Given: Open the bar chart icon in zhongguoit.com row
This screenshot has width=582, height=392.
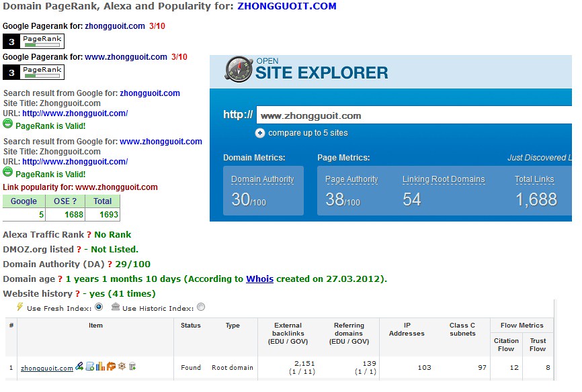Looking at the screenshot, I should [100, 366].
